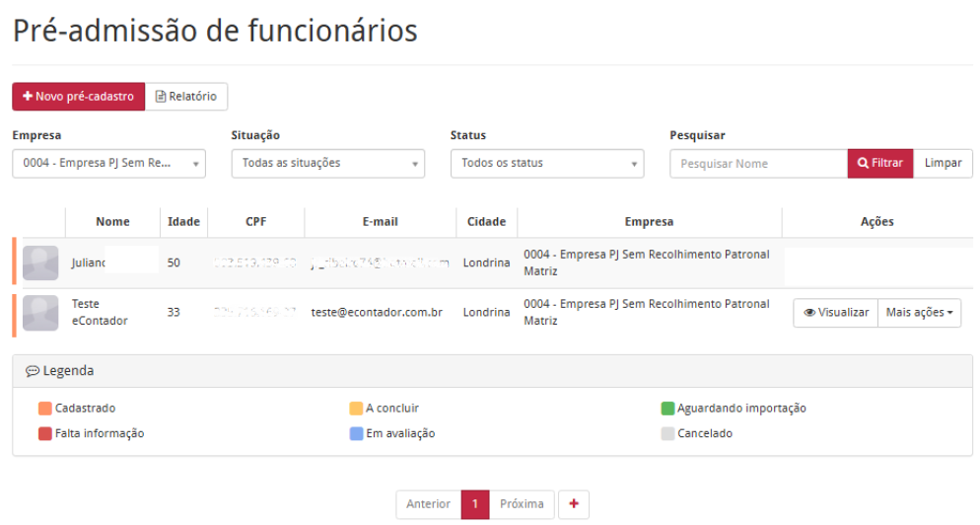Go to the Anterior page

point(428,504)
